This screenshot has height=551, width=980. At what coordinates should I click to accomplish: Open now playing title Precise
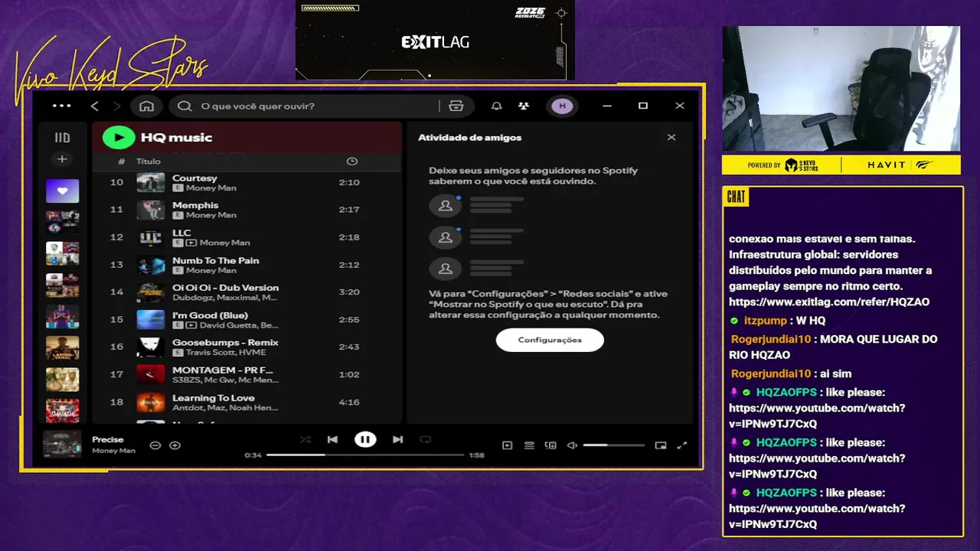point(108,440)
